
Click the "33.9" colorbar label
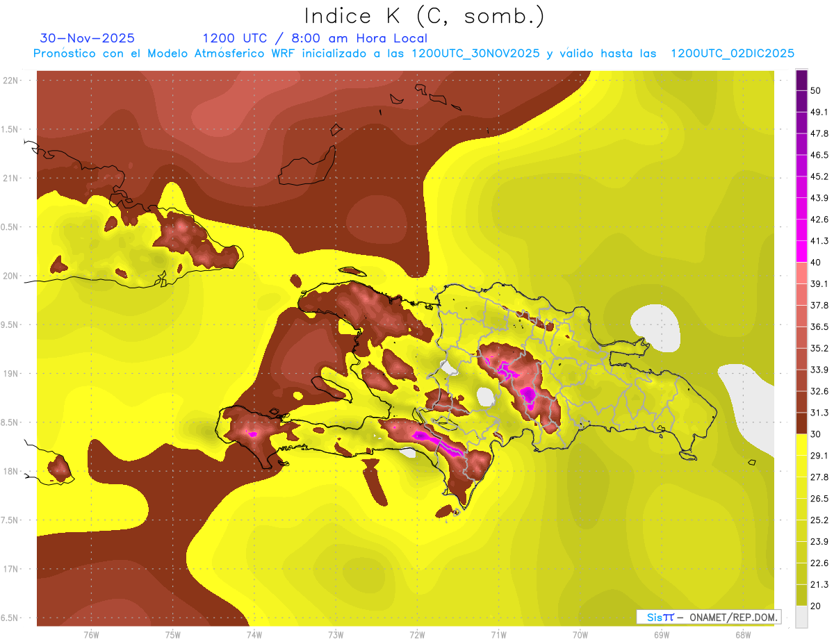tap(819, 370)
